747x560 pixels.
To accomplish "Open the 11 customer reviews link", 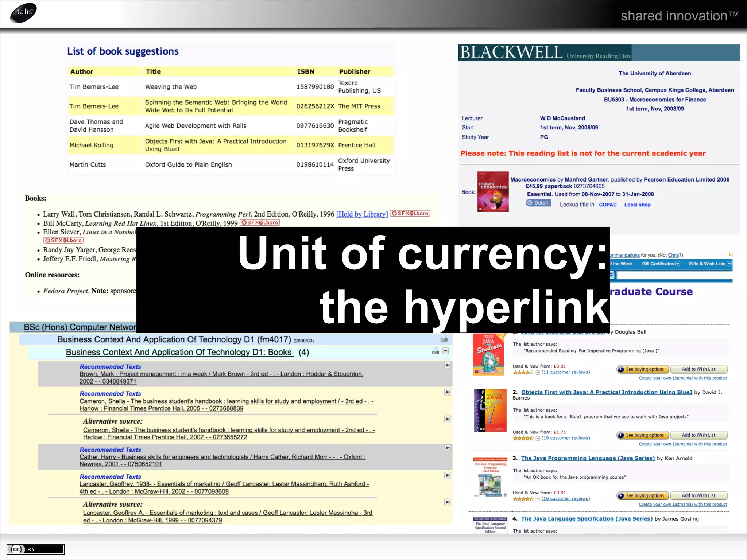I will [565, 372].
